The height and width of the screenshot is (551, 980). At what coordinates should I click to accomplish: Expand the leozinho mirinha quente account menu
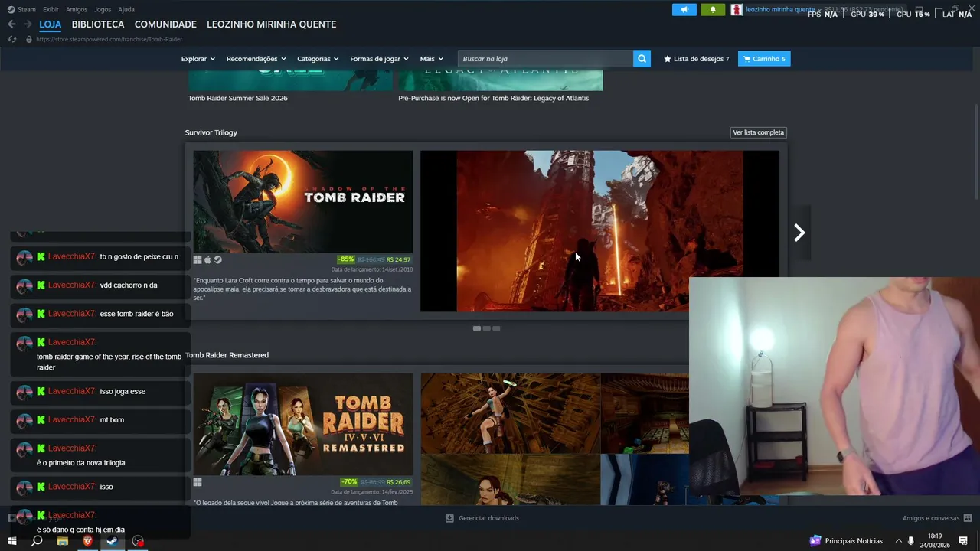(784, 10)
